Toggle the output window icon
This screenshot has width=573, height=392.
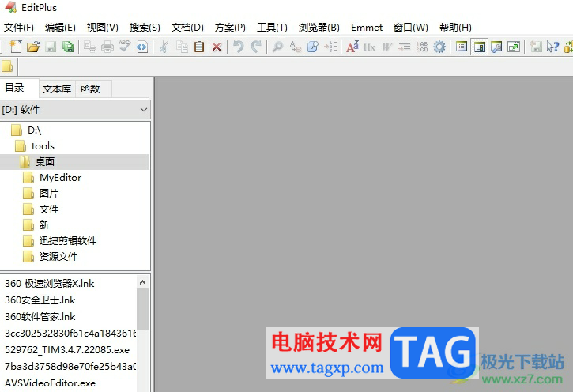tap(496, 47)
